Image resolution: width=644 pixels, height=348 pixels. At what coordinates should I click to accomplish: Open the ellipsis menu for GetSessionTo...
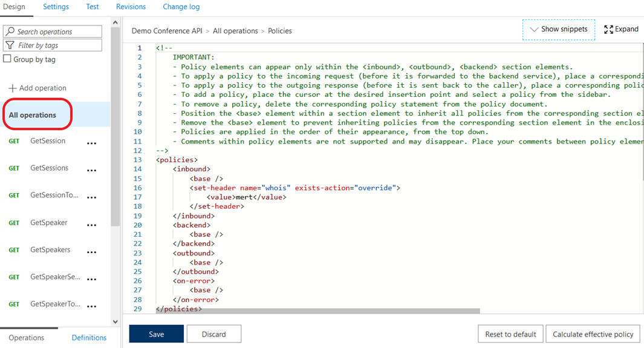[x=91, y=198]
